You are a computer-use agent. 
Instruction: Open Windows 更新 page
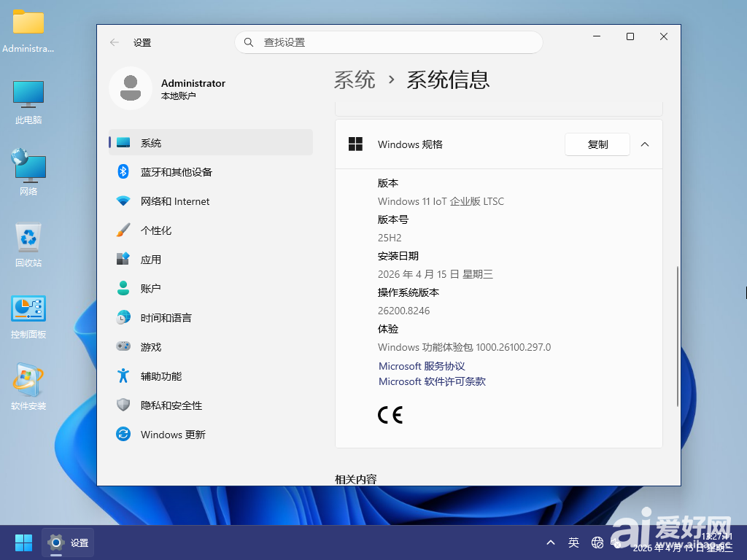[x=211, y=434]
